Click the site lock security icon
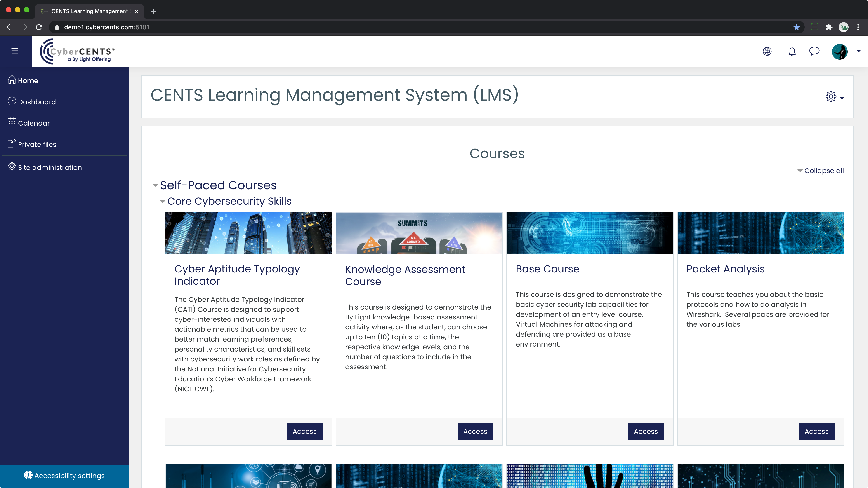Screen dimensions: 868x488 point(57,27)
